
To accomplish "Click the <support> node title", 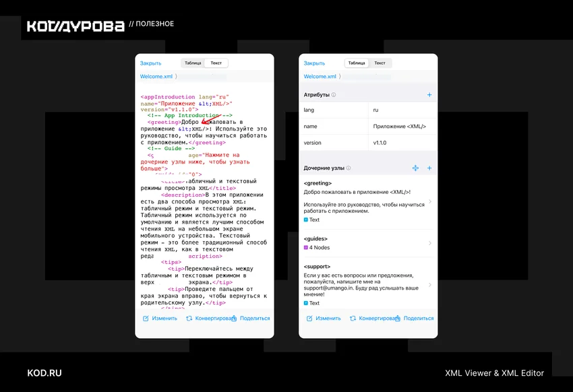I will [317, 267].
